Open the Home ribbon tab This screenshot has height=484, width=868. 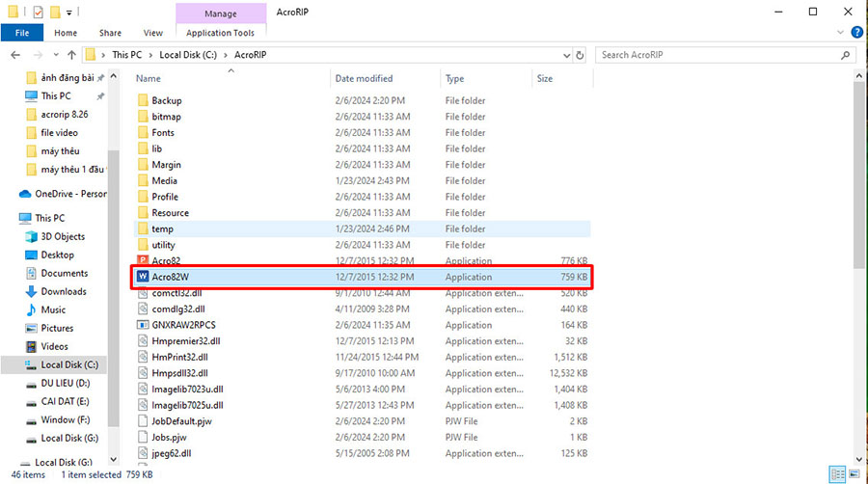point(66,33)
